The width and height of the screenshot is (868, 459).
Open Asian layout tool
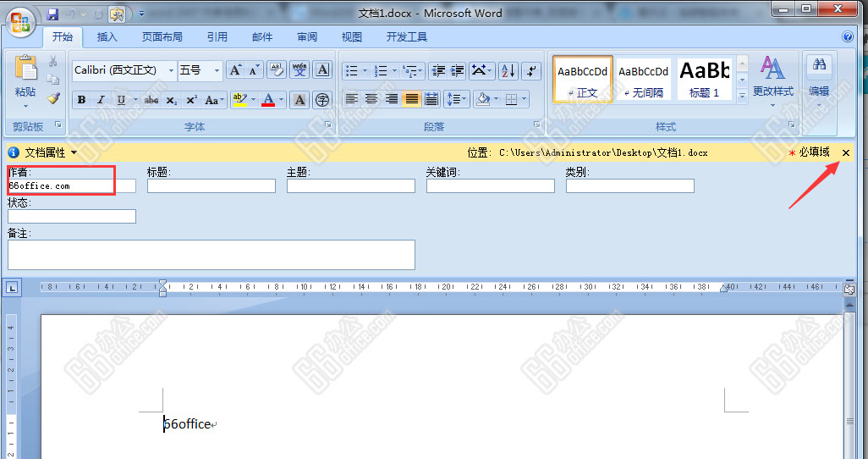[481, 70]
